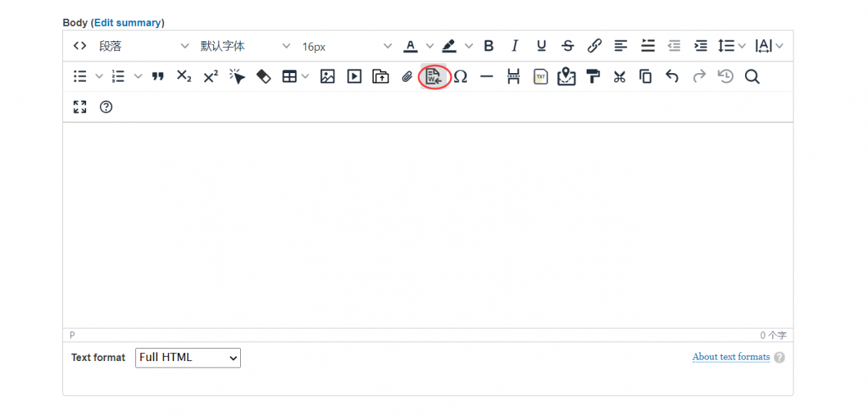
Task: Expand numbered list style options
Action: [138, 77]
